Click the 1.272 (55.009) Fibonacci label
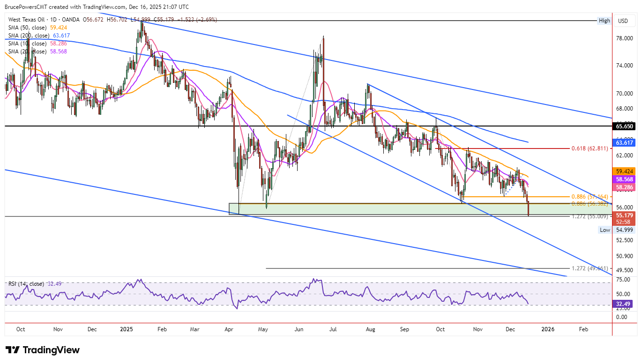Image resolution: width=642 pixels, height=364 pixels. click(x=590, y=216)
